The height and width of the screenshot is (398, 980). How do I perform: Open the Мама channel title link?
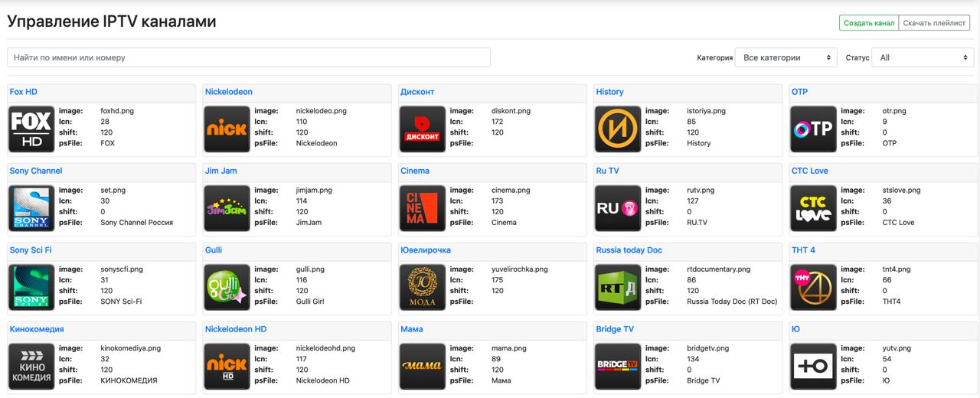(x=412, y=329)
